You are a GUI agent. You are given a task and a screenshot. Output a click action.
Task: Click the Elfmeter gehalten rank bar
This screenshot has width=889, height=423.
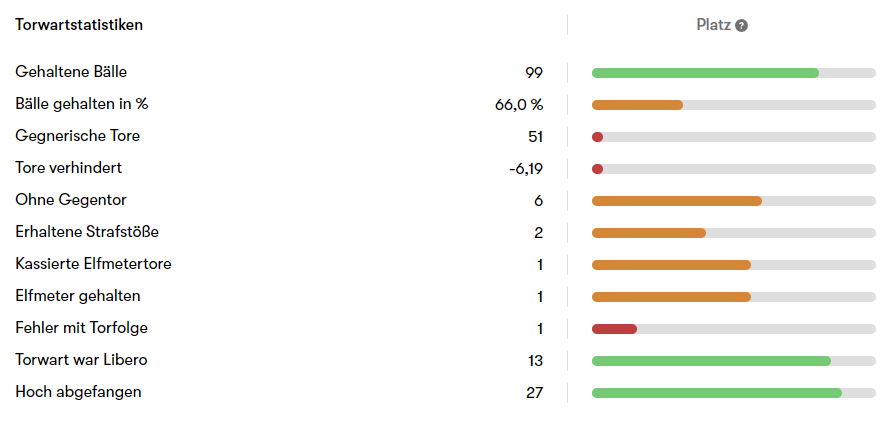pos(671,297)
